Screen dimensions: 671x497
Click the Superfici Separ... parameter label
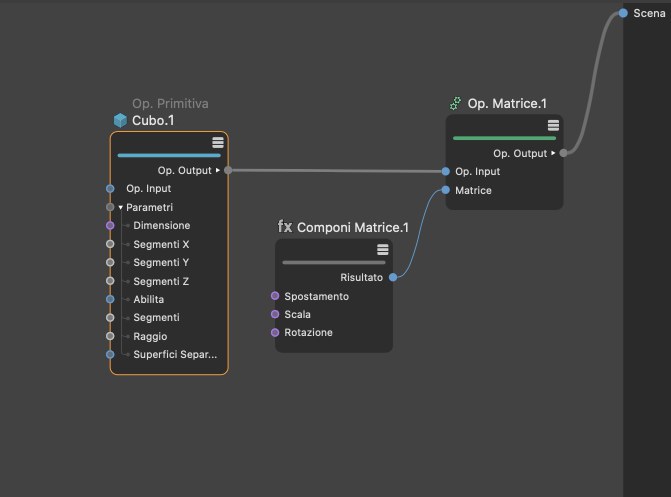pyautogui.click(x=175, y=354)
